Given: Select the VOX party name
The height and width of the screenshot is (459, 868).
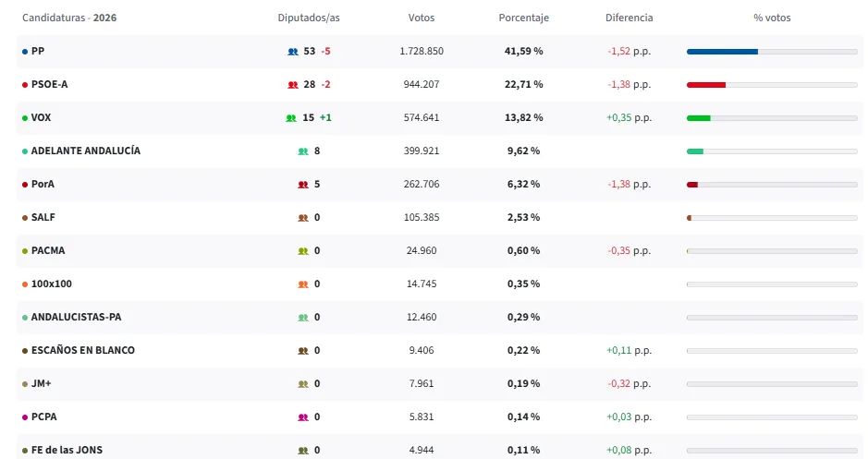Looking at the screenshot, I should pos(41,117).
